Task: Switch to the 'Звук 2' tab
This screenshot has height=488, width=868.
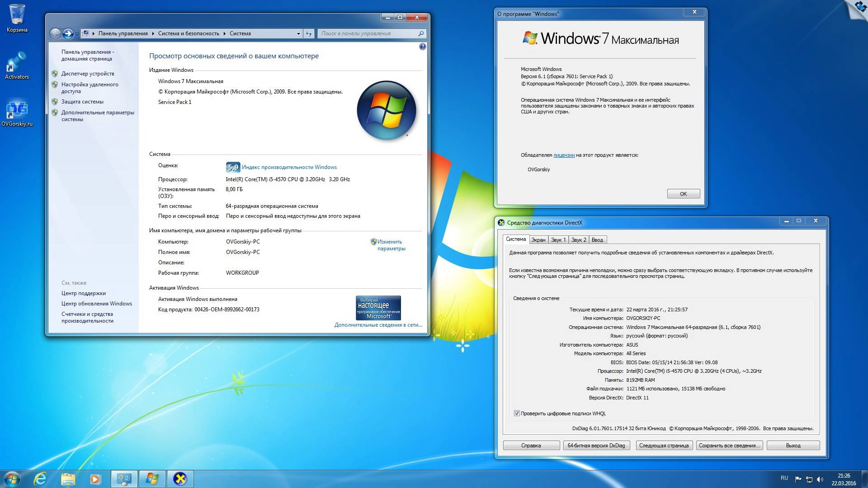Action: pyautogui.click(x=579, y=240)
